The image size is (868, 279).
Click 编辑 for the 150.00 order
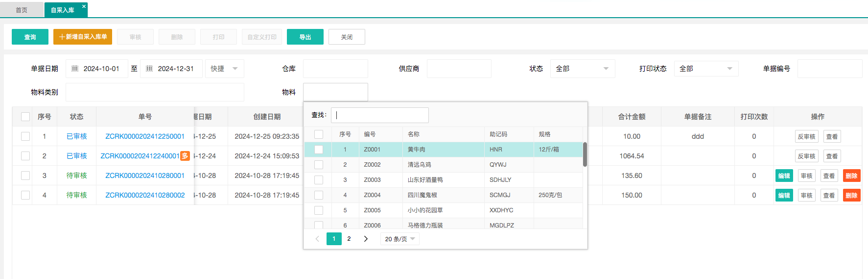click(x=784, y=196)
